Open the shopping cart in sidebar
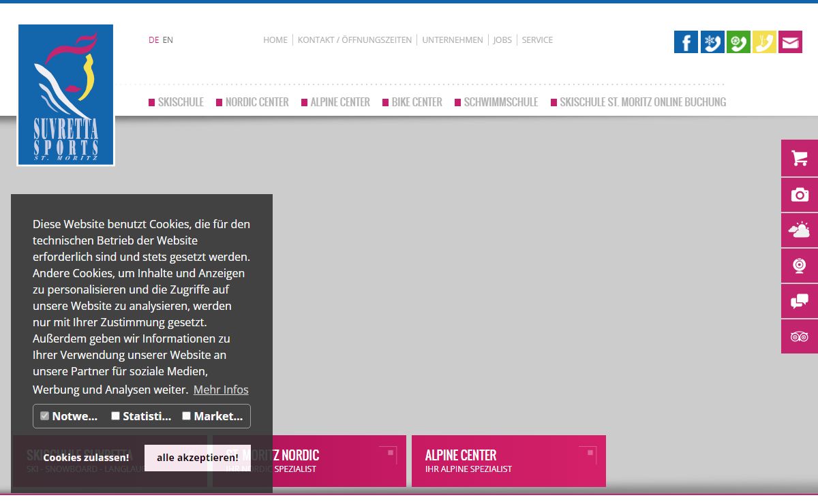The width and height of the screenshot is (818, 504). tap(800, 158)
